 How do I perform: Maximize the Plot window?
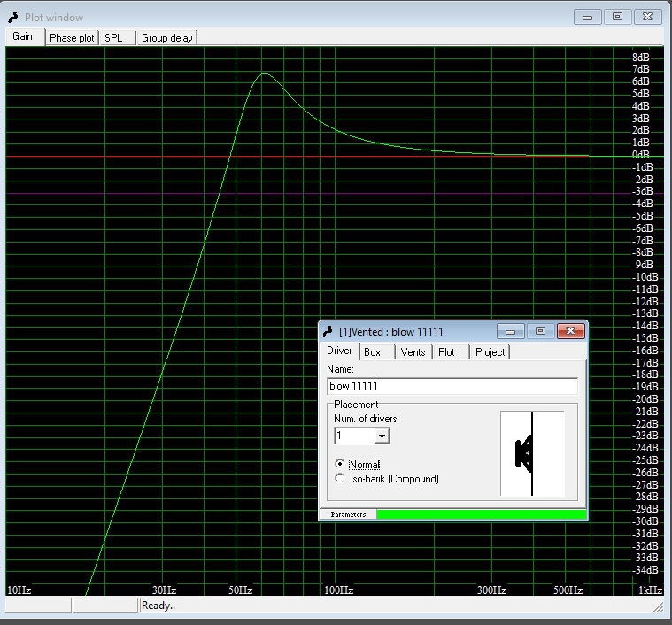[x=618, y=17]
